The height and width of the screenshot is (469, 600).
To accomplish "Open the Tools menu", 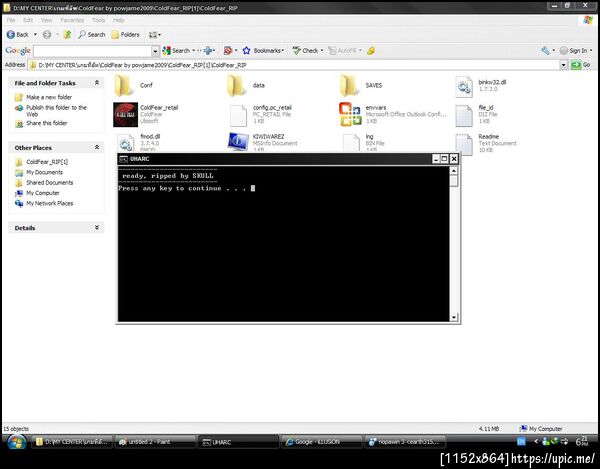I will tap(98, 20).
